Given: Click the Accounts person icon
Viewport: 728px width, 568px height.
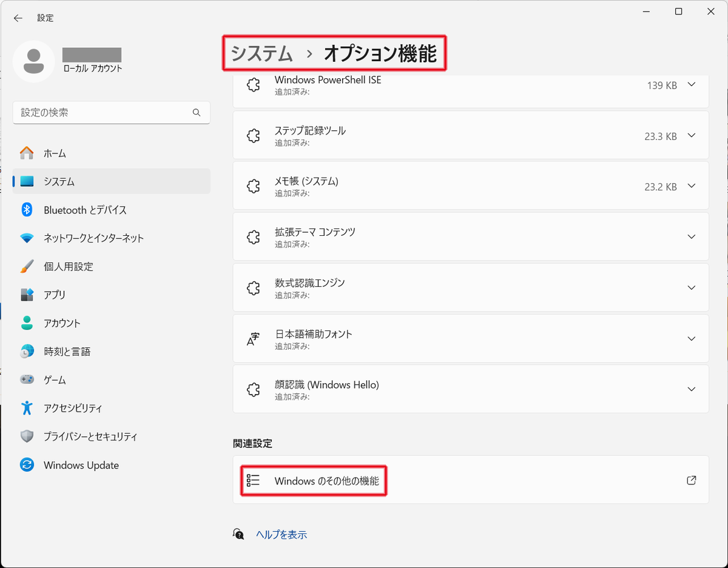Looking at the screenshot, I should point(27,323).
